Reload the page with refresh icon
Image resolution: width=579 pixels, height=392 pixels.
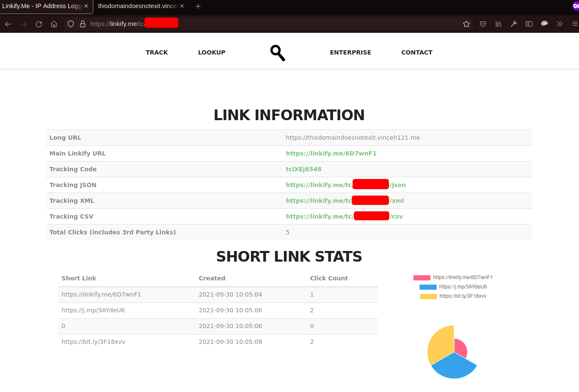[x=39, y=24]
